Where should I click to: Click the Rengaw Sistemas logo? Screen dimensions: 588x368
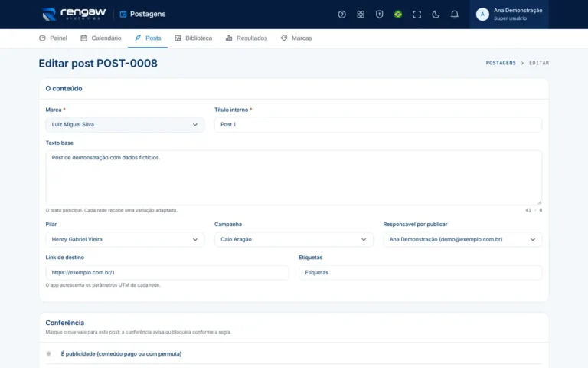(73, 15)
